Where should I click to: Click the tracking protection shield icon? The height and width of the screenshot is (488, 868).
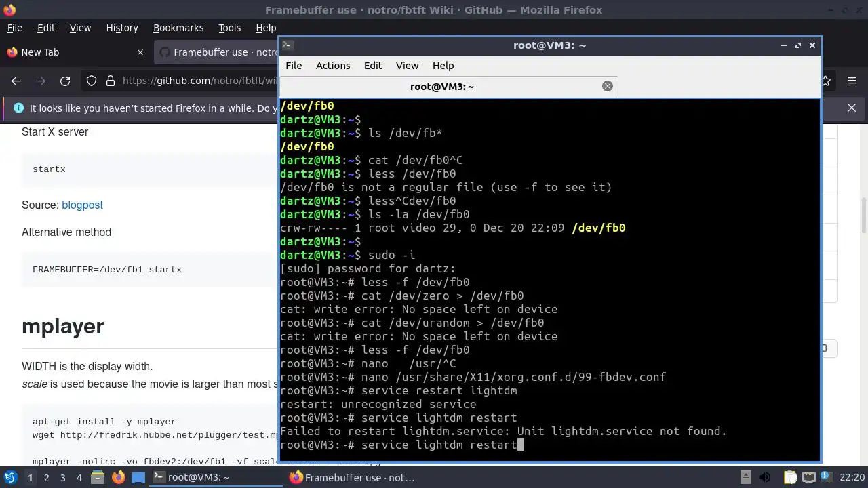point(92,81)
